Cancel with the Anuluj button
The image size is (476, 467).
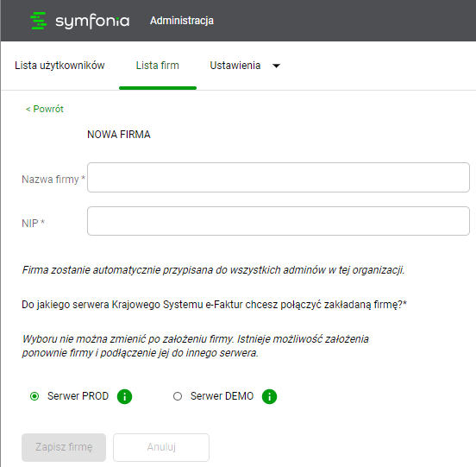[x=161, y=447]
